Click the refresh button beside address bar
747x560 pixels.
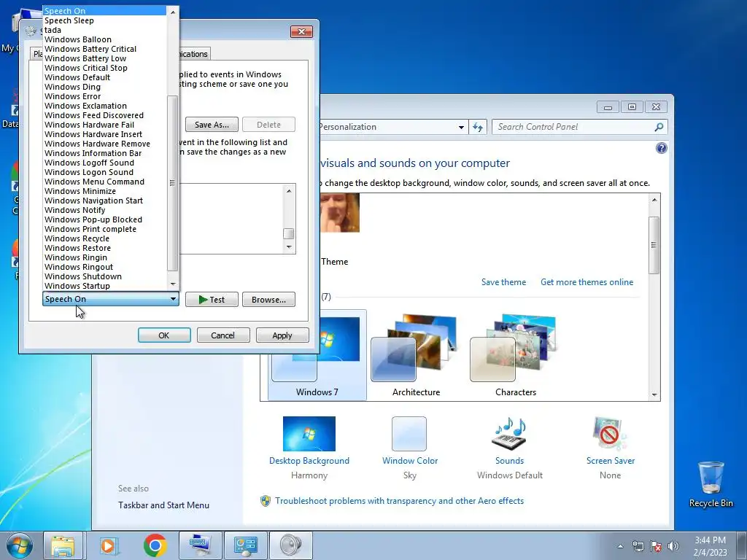tap(478, 127)
